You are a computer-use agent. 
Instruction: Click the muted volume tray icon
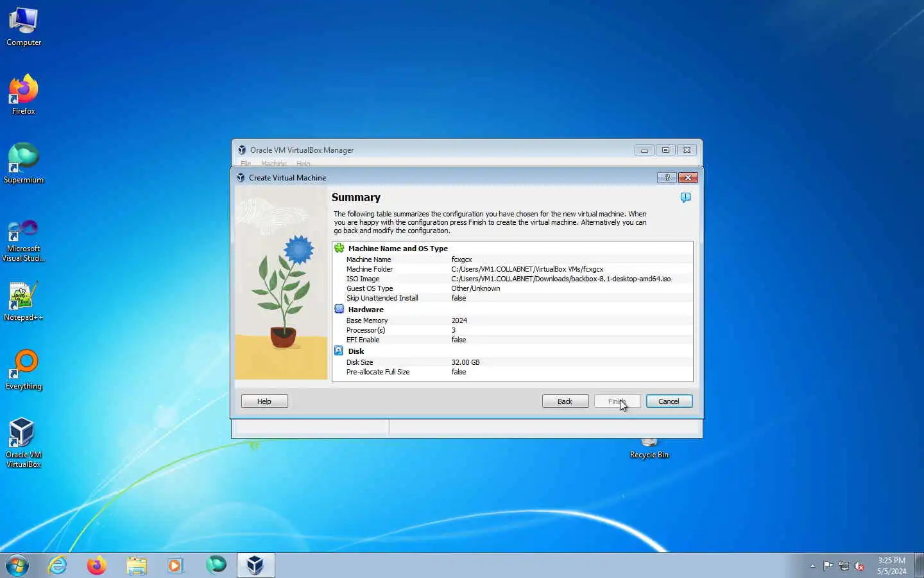pyautogui.click(x=860, y=566)
